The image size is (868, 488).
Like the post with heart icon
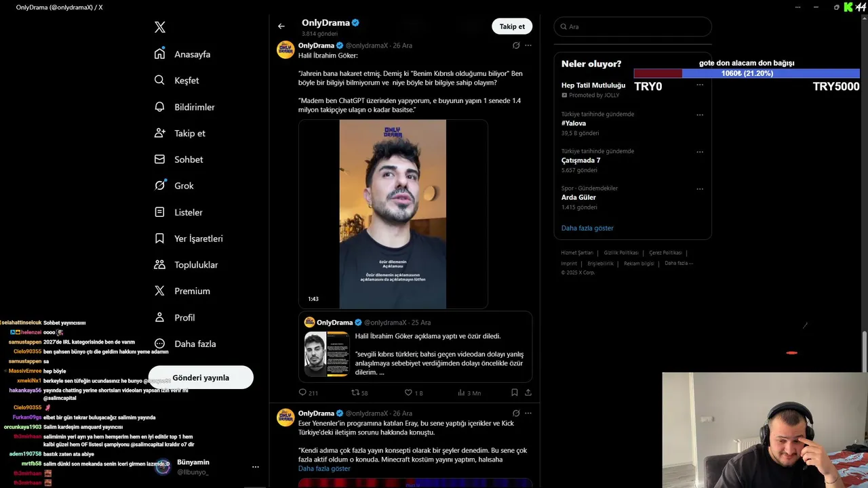[414, 392]
